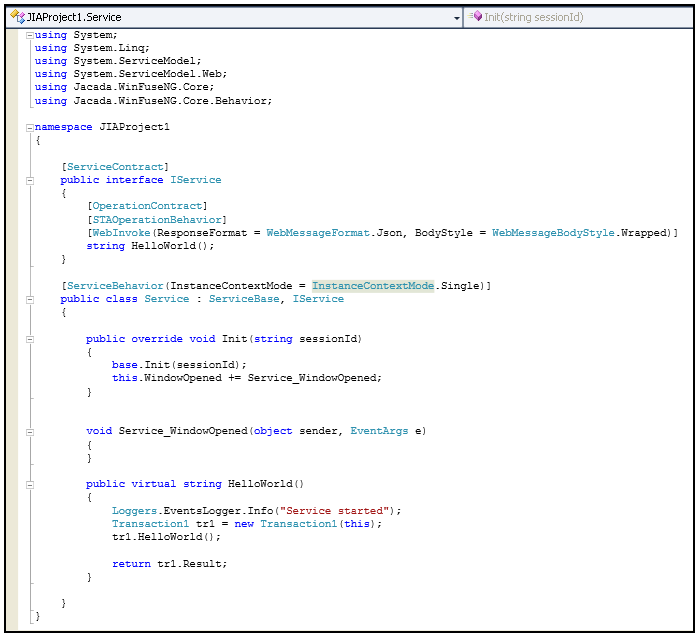Click Loggers in the EventsLogger line

pos(134,511)
